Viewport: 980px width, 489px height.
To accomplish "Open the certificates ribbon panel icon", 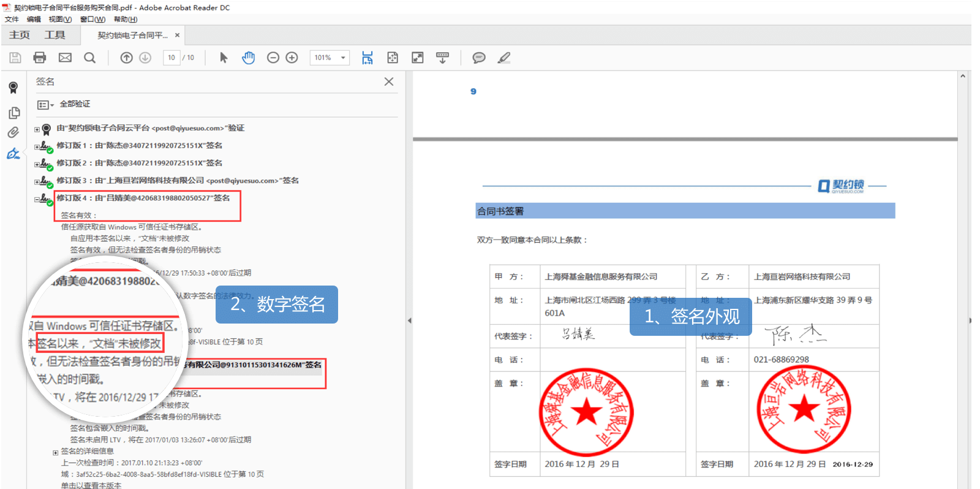I will [13, 88].
